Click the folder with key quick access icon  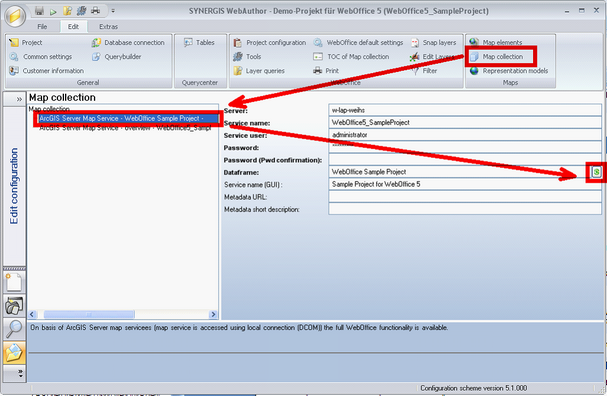point(67,11)
